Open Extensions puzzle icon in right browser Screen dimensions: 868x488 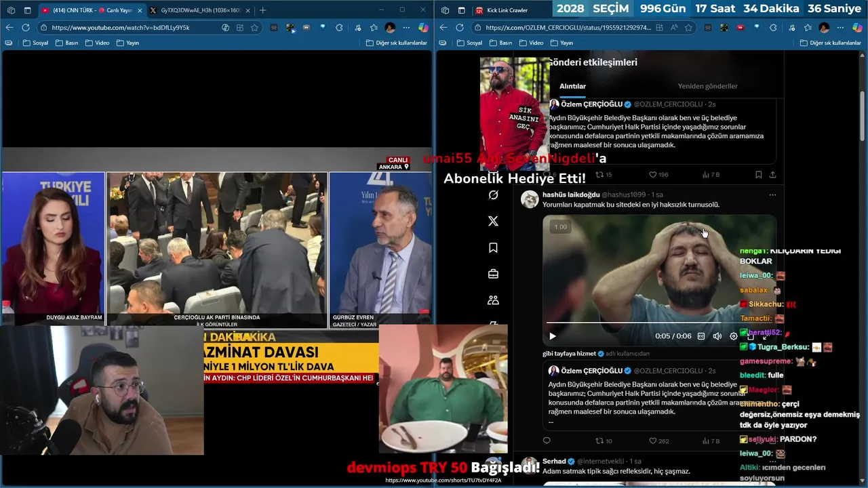click(x=773, y=28)
